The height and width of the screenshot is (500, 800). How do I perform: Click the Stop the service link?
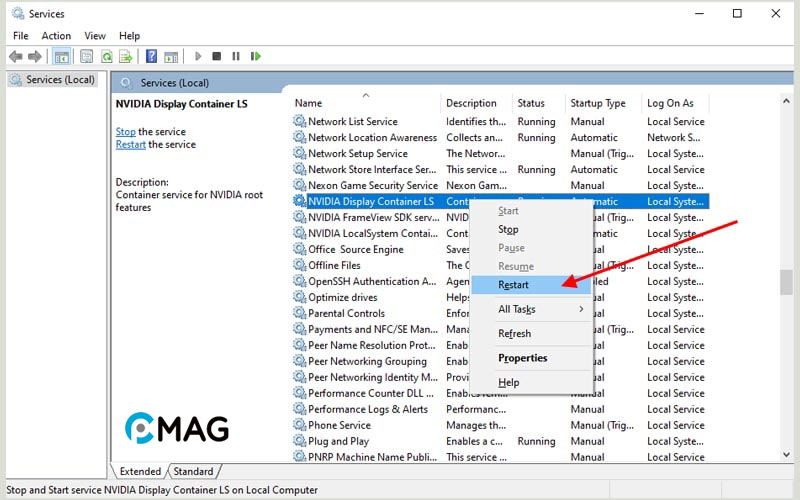[125, 131]
